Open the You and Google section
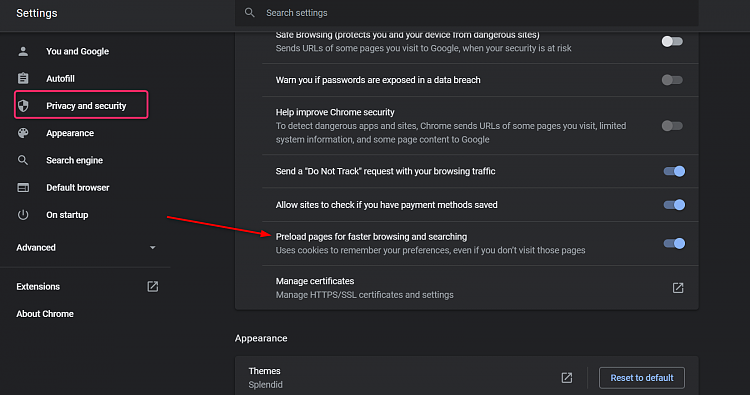750x395 pixels. coord(77,51)
